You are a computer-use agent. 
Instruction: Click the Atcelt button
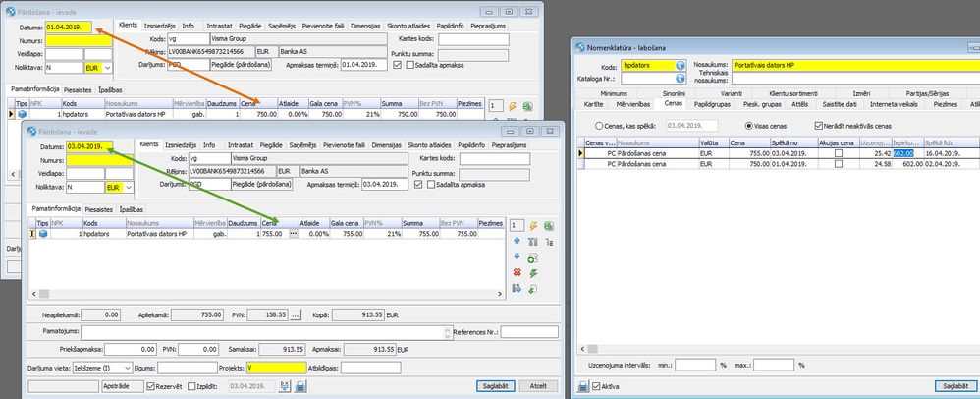pos(539,386)
